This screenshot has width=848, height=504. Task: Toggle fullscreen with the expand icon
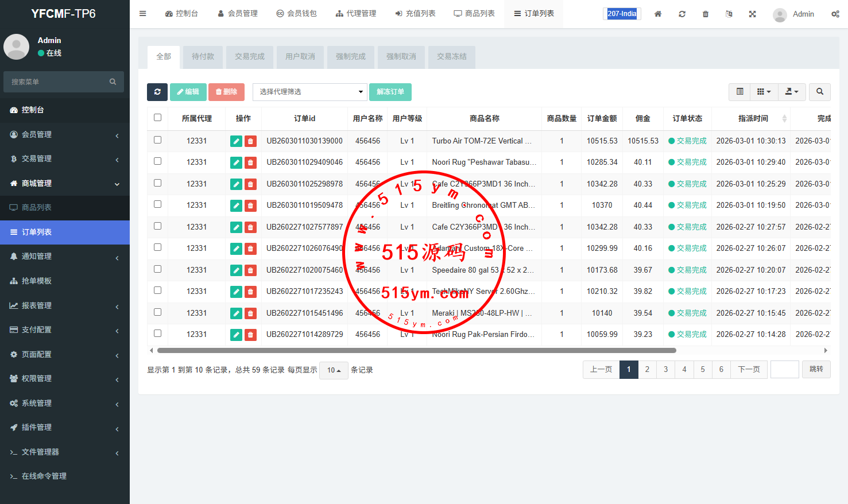pos(752,14)
